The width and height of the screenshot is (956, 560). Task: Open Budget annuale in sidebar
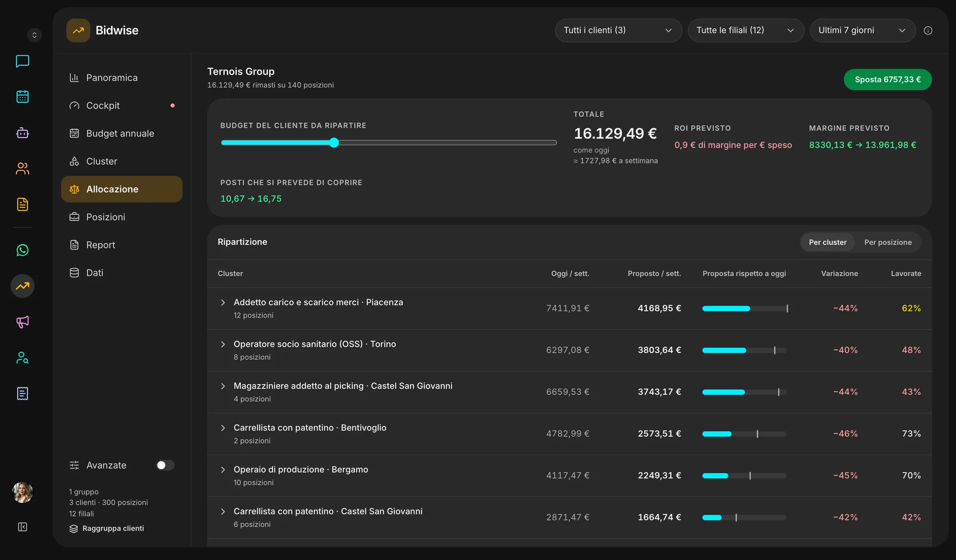(121, 133)
